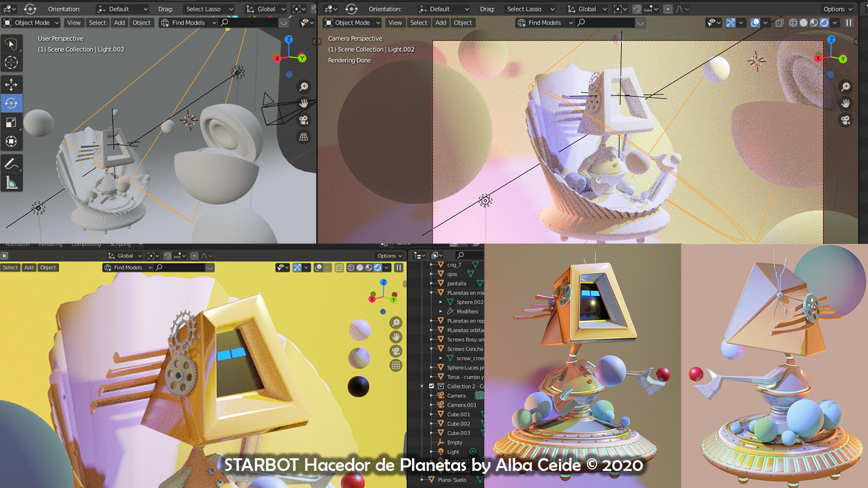This screenshot has height=488, width=868.
Task: Toggle camera view gizmo in User Perspective viewport
Action: point(304,120)
